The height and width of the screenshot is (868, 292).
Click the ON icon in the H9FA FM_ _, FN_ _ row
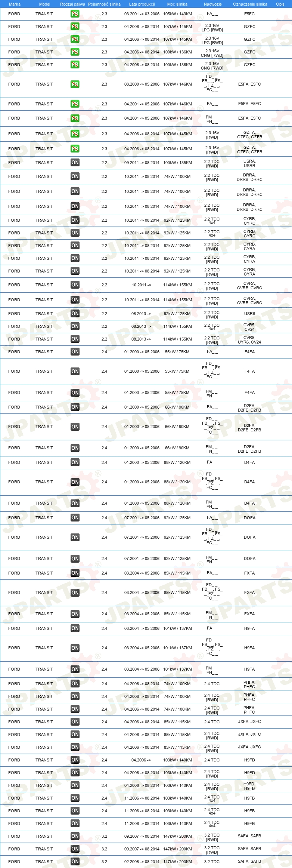[x=75, y=670]
